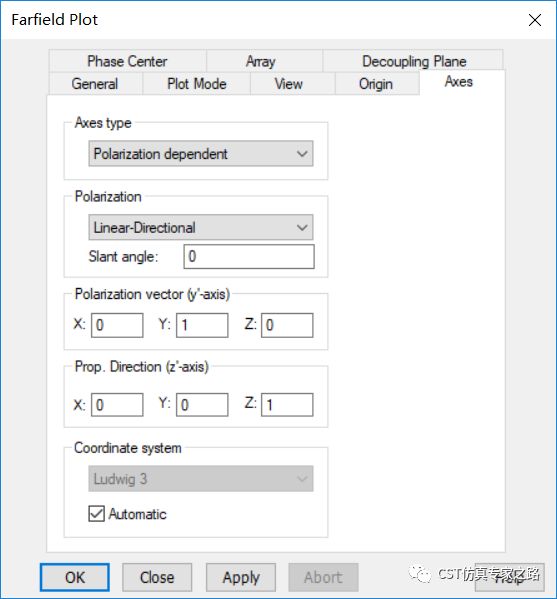The width and height of the screenshot is (557, 599).
Task: Go to the General tab
Action: click(95, 84)
